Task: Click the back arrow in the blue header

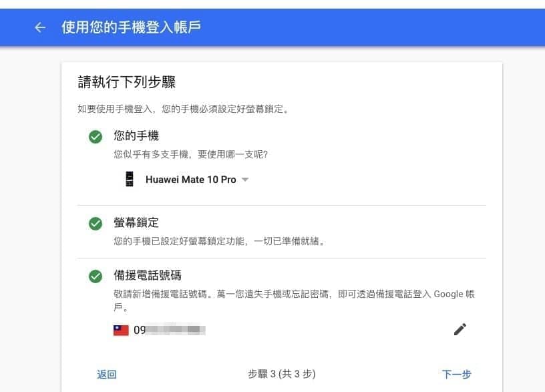Action: [40, 27]
